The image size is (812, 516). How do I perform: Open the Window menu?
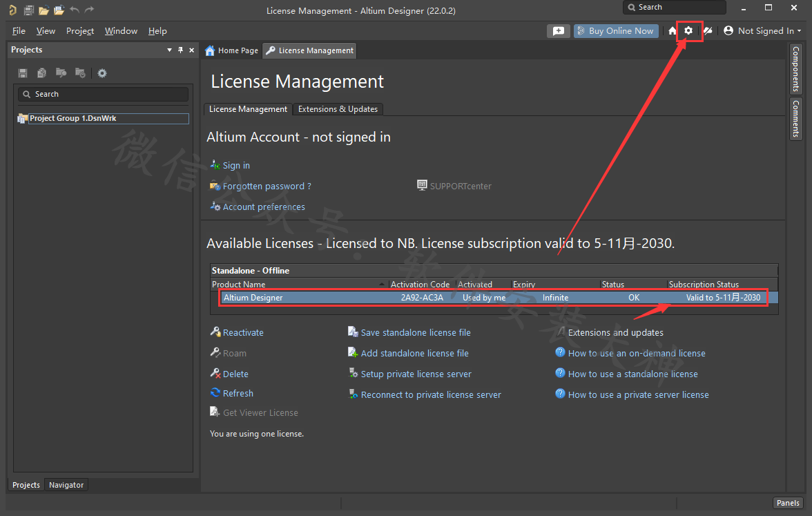point(121,31)
